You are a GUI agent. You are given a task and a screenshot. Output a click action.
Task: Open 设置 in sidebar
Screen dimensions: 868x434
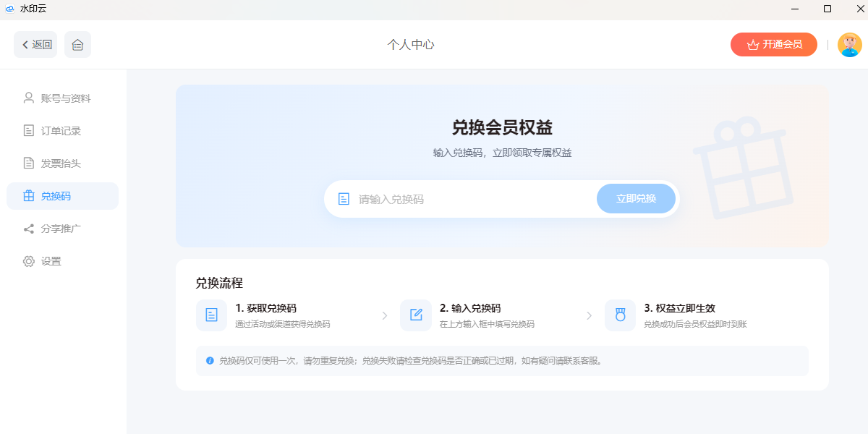[x=62, y=261]
